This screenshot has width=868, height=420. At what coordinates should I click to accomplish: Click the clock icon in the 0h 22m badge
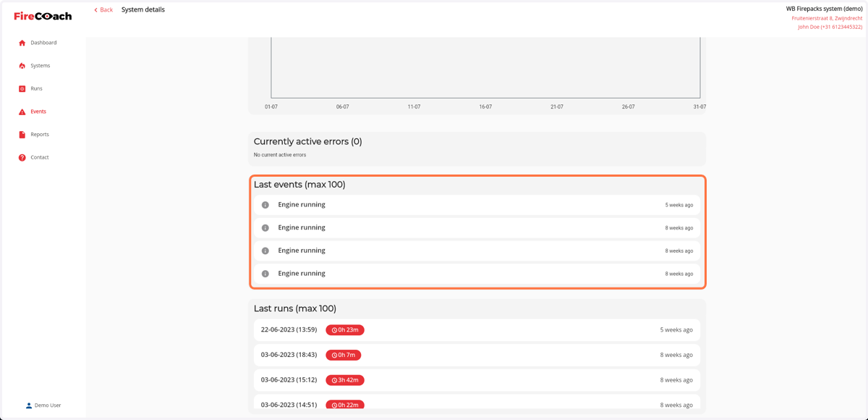tap(333, 406)
